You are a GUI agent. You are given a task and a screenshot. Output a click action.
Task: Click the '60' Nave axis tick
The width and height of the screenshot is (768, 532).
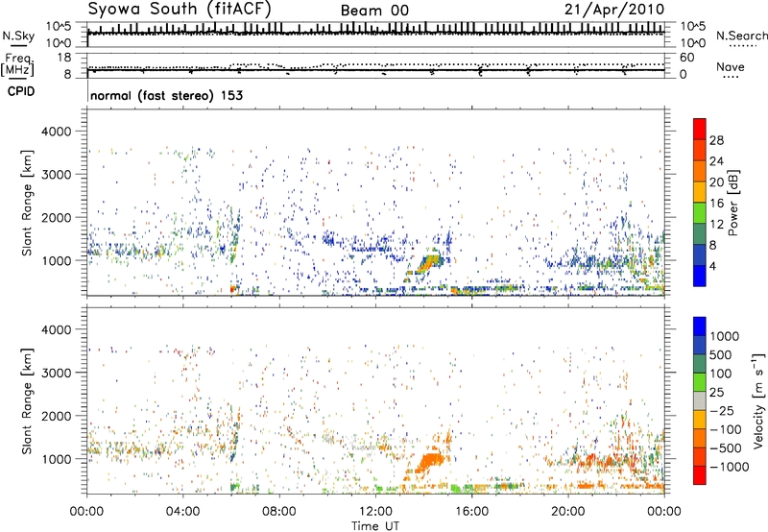click(x=687, y=58)
